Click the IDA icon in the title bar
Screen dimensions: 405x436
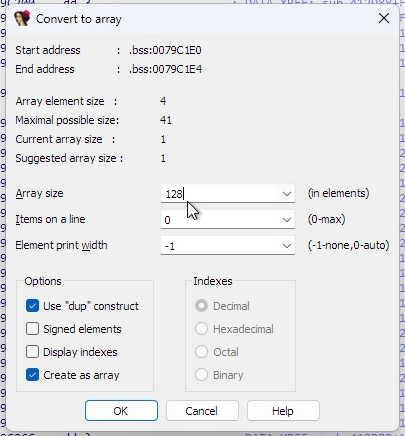pyautogui.click(x=22, y=18)
